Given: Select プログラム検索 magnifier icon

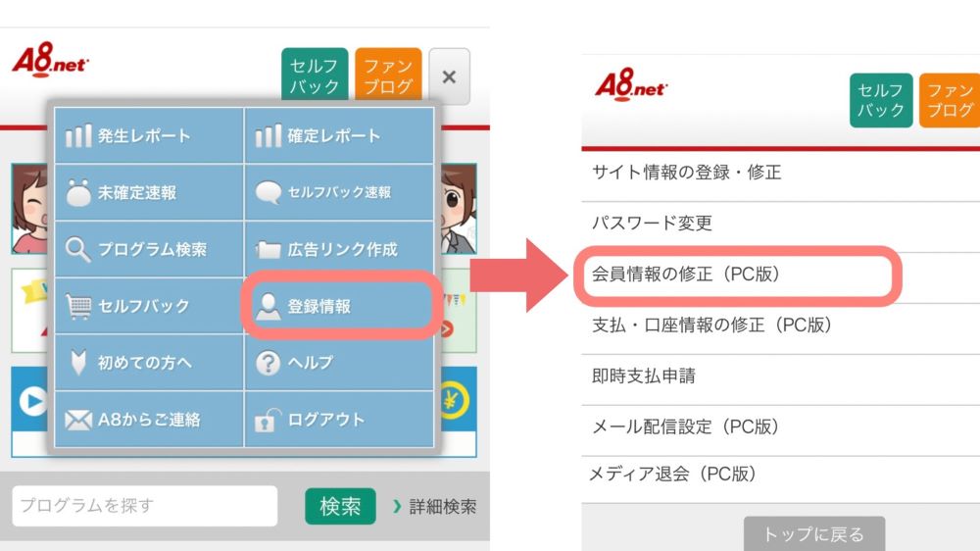Looking at the screenshot, I should (x=78, y=250).
